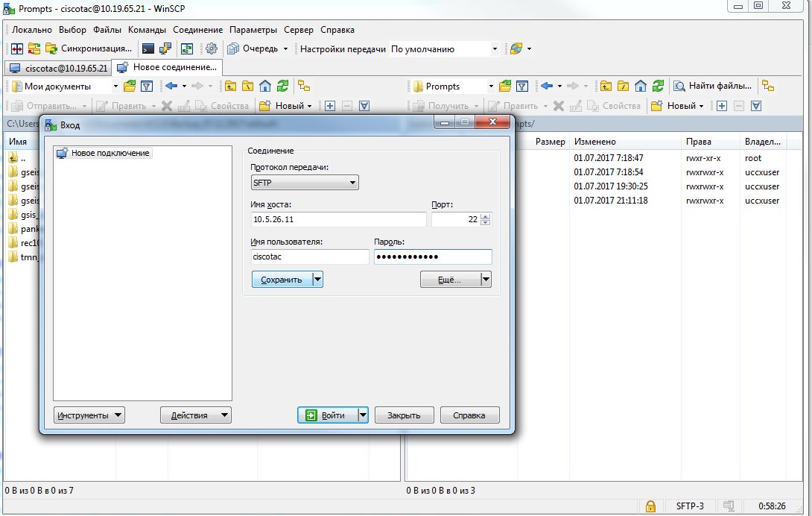Click the local panel filter icon

147,86
